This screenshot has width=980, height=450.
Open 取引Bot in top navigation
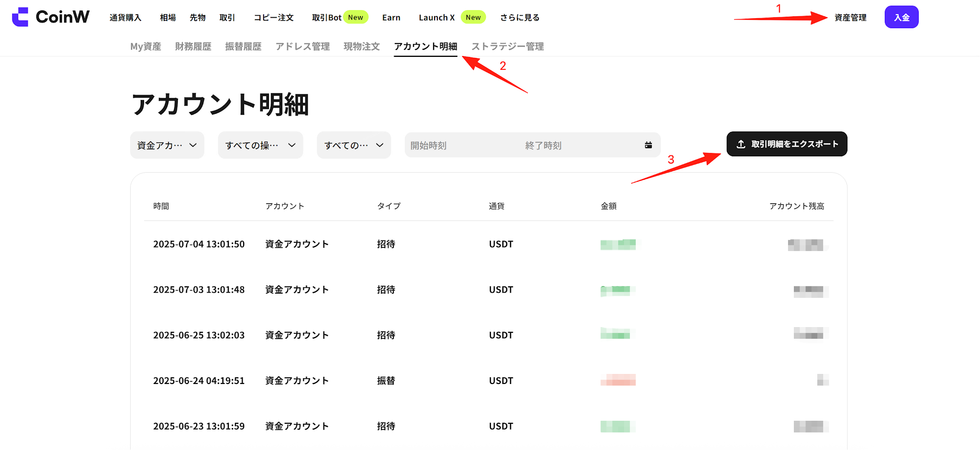click(327, 18)
